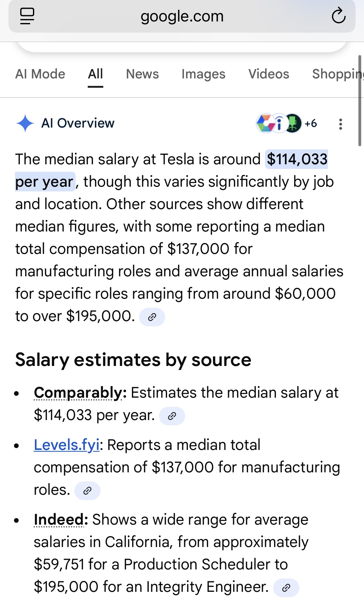Open citation link after Levels.fyi manufacturing roles

tap(87, 491)
